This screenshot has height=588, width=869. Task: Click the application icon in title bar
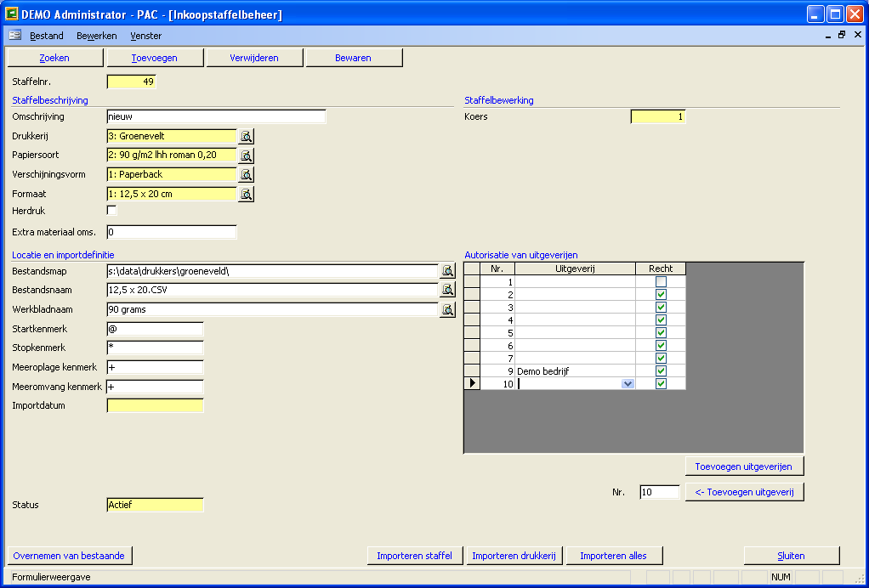click(x=11, y=14)
